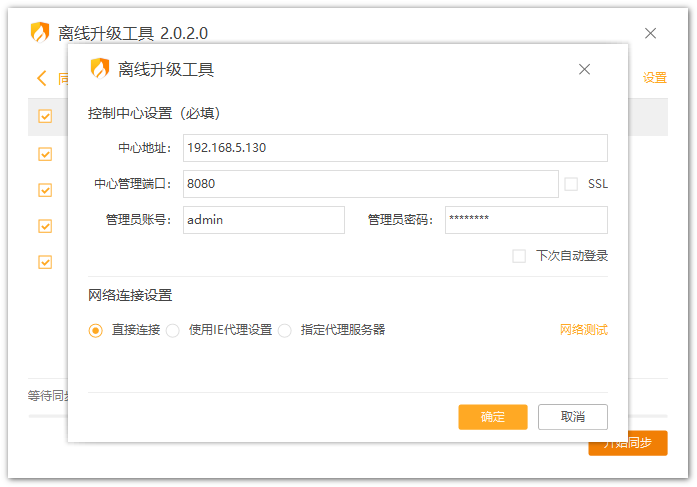This screenshot has height=487, width=697.
Task: Click the 中心管理端口 field showing 8080
Action: pyautogui.click(x=370, y=184)
